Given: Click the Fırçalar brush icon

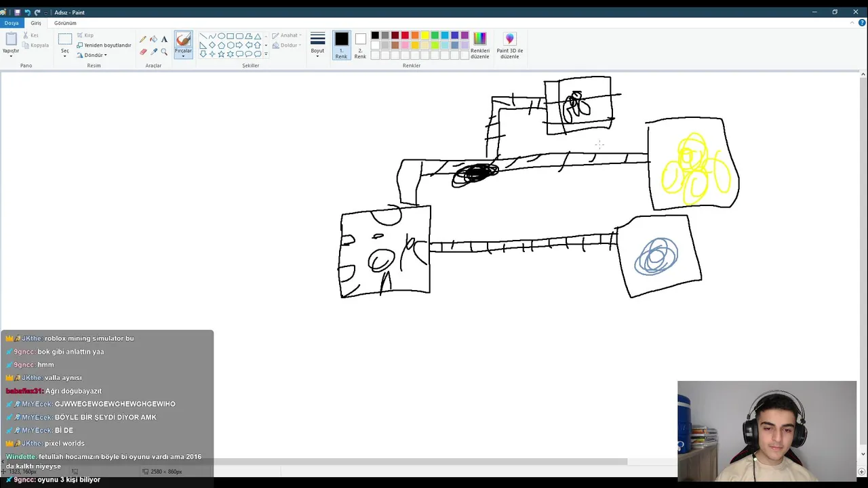Looking at the screenshot, I should pyautogui.click(x=183, y=39).
